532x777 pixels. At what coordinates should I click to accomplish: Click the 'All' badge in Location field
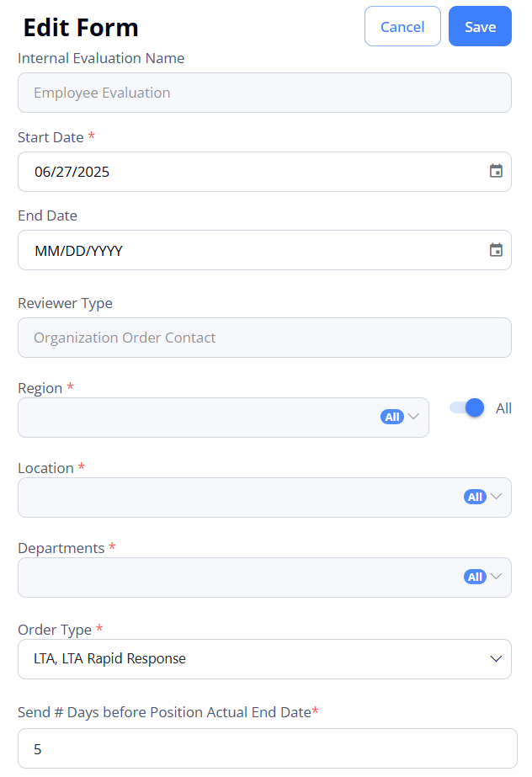tap(475, 497)
